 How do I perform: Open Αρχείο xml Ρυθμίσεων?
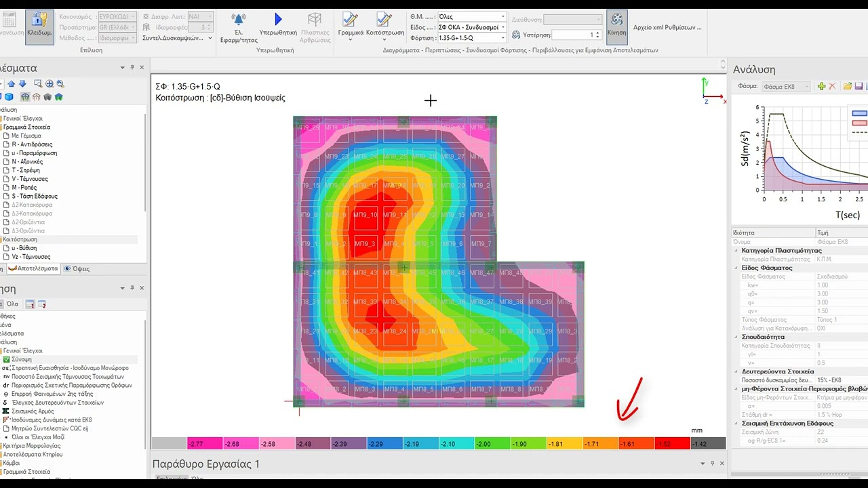[667, 27]
